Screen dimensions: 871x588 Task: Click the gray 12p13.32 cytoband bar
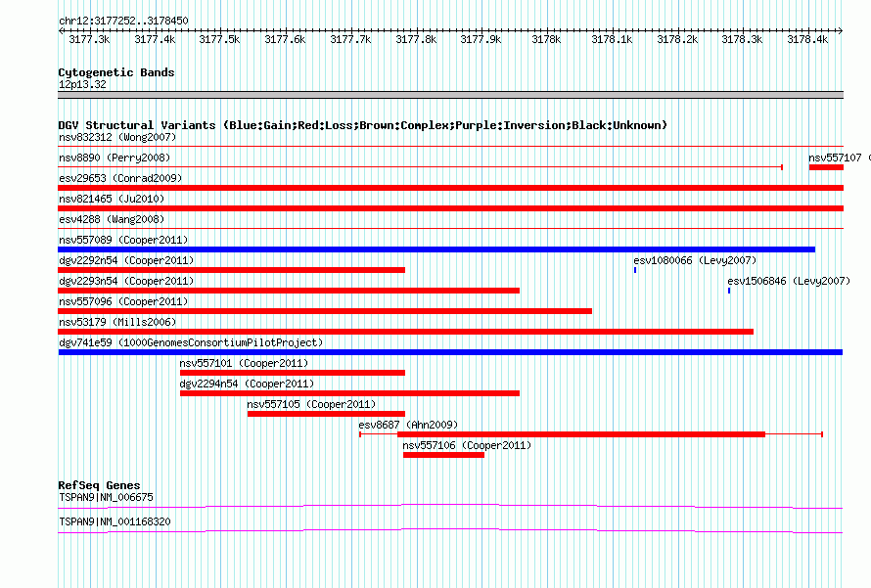click(x=450, y=95)
